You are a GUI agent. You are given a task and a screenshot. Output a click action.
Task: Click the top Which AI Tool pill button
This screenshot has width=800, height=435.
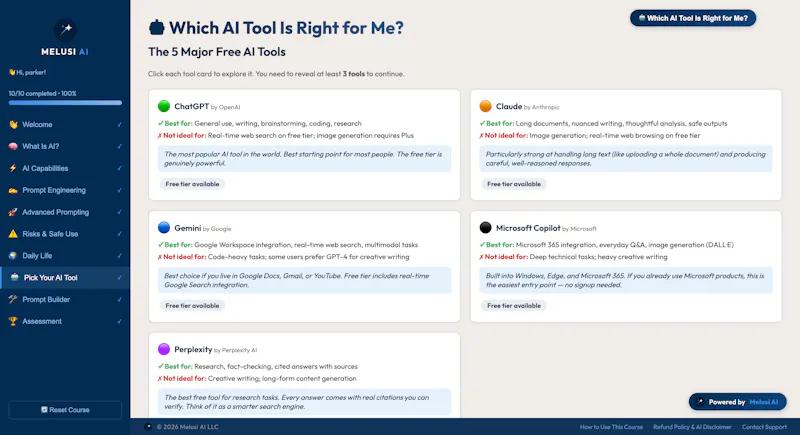692,18
